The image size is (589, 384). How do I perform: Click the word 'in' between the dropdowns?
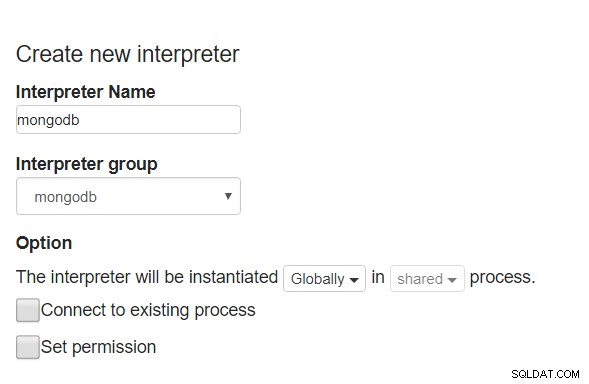[378, 277]
